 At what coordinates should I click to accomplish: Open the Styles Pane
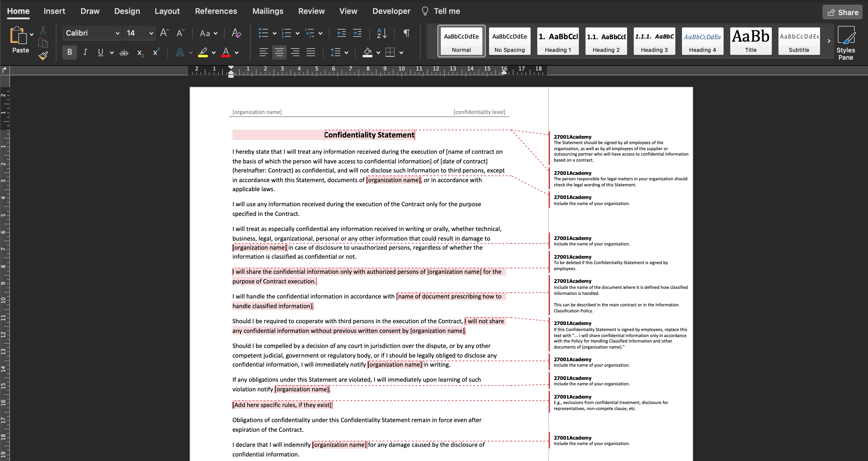pyautogui.click(x=845, y=43)
